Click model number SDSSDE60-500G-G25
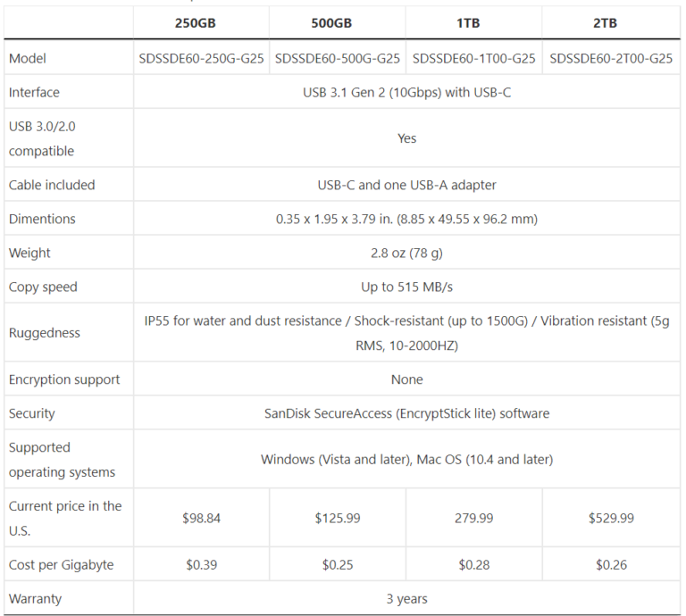 (x=338, y=58)
